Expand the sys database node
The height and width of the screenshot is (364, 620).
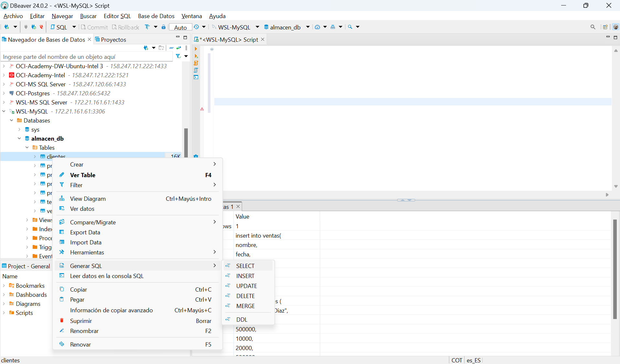point(19,130)
